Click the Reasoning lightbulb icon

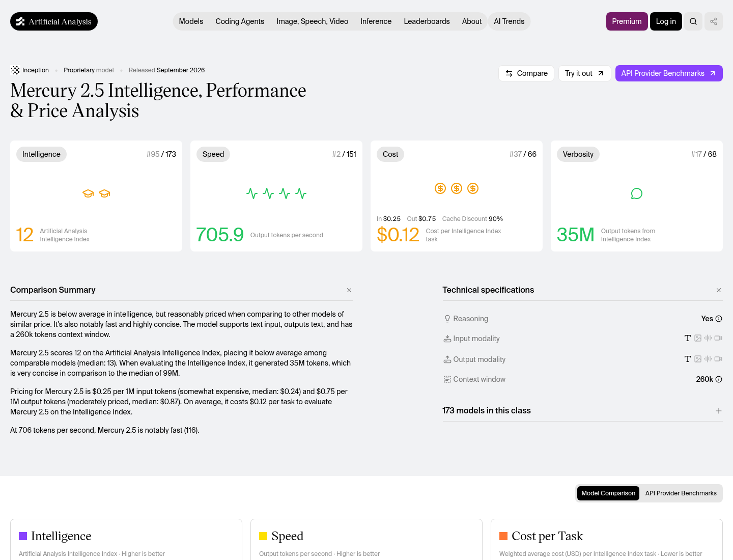pyautogui.click(x=447, y=319)
